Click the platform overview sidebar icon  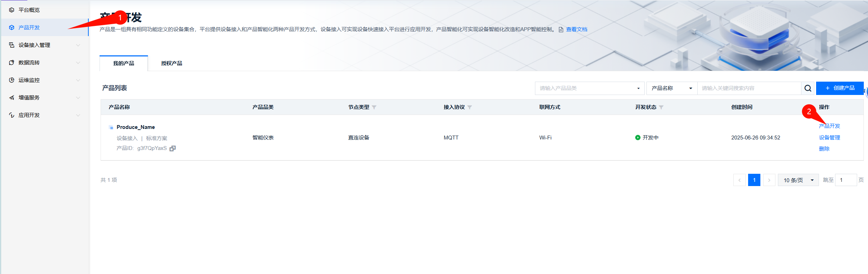(x=12, y=10)
